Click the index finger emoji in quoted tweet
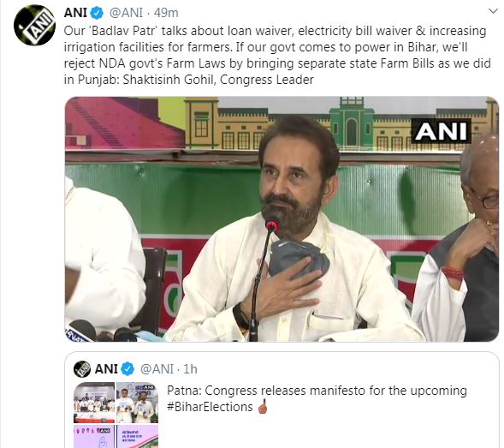Screen dimensions: 504x448 (x=263, y=407)
